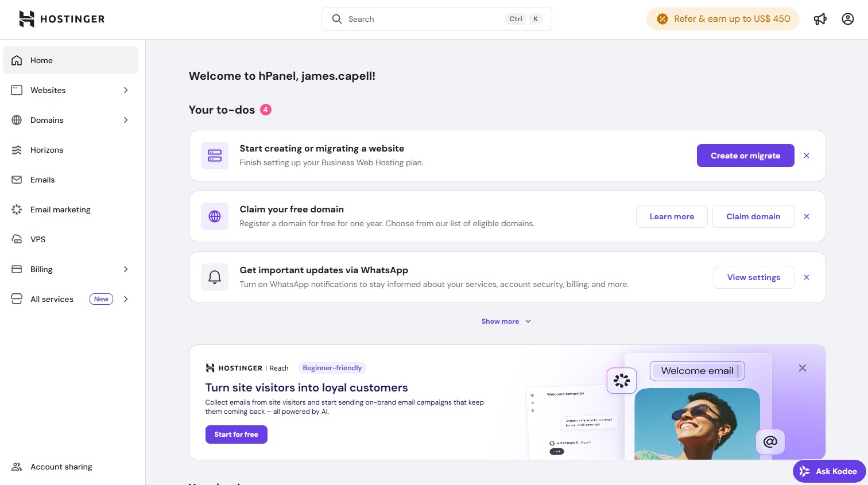Open Horizons in the sidebar
Viewport: 868px width, 485px height.
pyautogui.click(x=71, y=150)
